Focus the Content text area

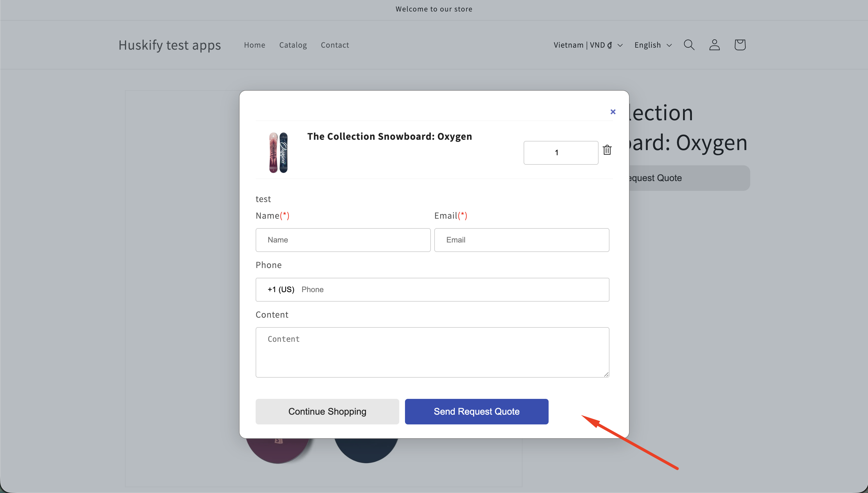tap(433, 352)
